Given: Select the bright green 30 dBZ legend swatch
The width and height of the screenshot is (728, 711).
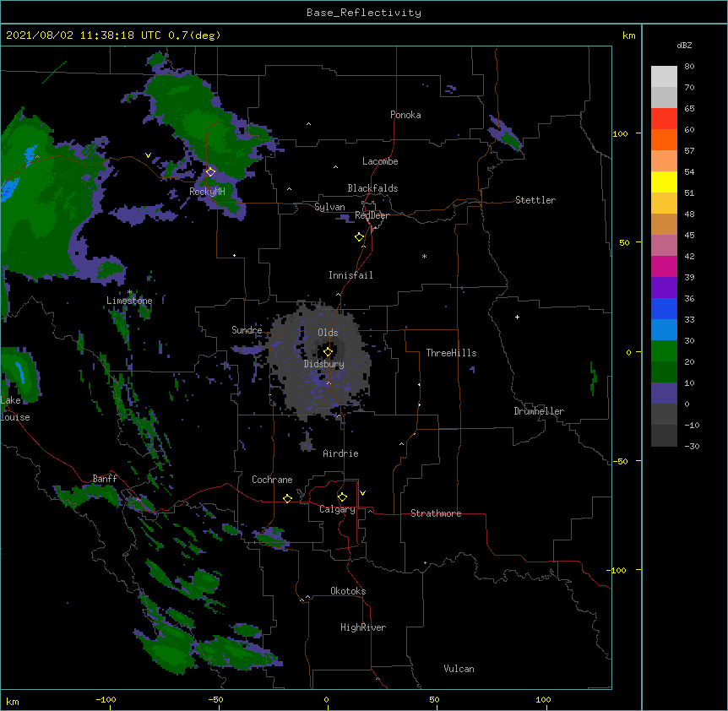Looking at the screenshot, I should pyautogui.click(x=664, y=351).
